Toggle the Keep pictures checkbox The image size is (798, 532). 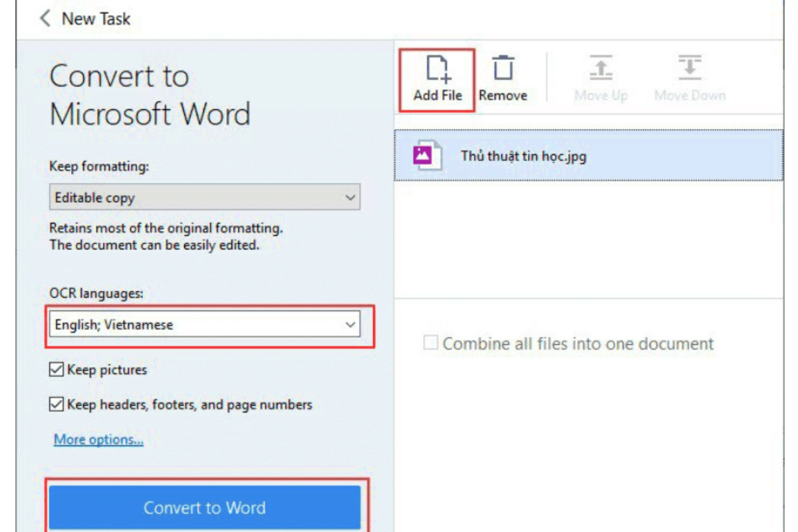click(57, 370)
